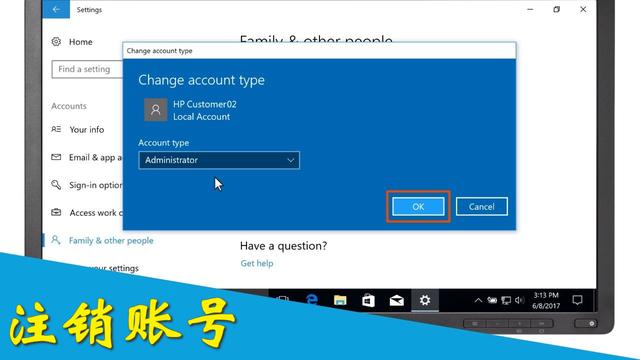Screen dimensions: 640x360
Task: Click the back arrow in Settings
Action: coord(56,9)
